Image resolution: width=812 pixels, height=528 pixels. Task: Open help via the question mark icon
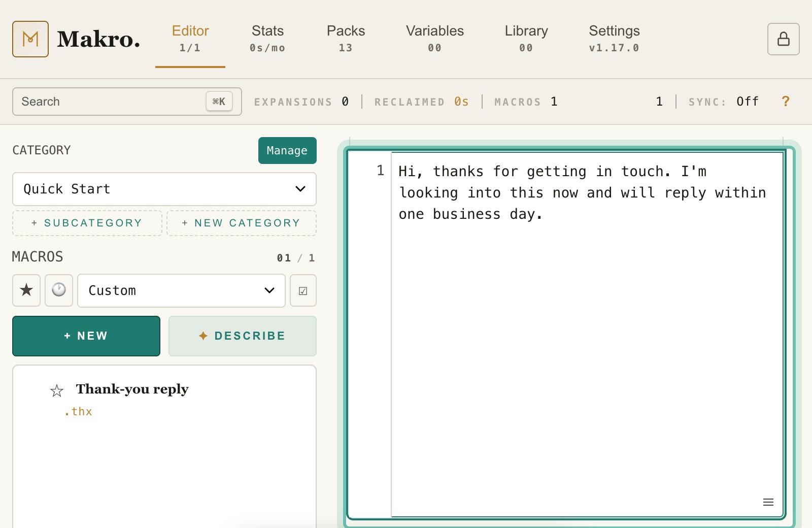[786, 102]
